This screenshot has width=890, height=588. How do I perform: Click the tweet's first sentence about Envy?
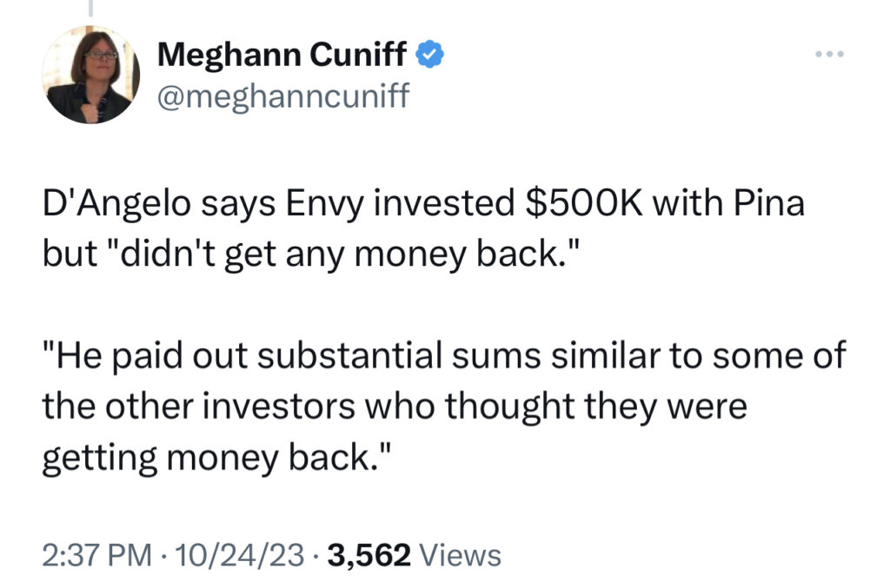423,228
